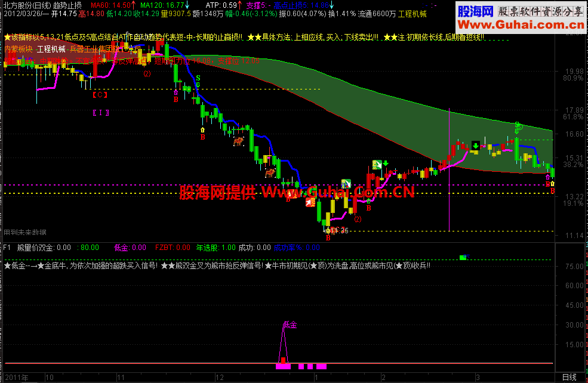Click the white 工程机械 sector tag on chart

[x=51, y=49]
